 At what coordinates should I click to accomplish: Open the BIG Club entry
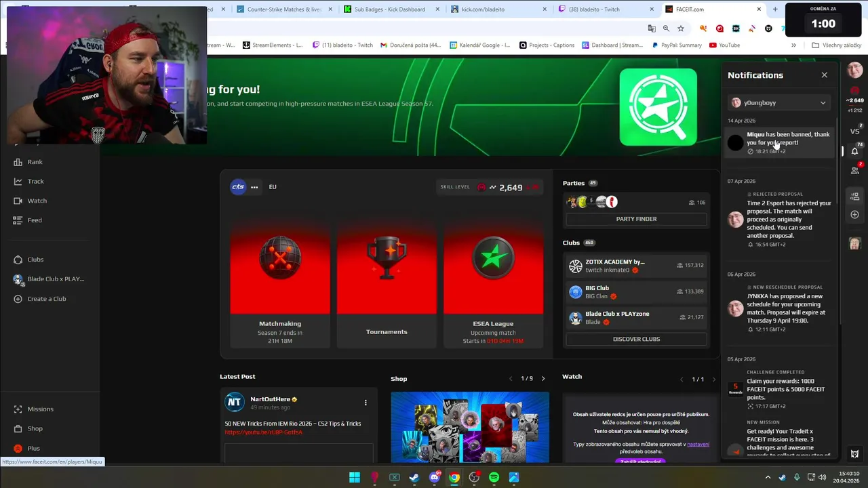coord(636,292)
